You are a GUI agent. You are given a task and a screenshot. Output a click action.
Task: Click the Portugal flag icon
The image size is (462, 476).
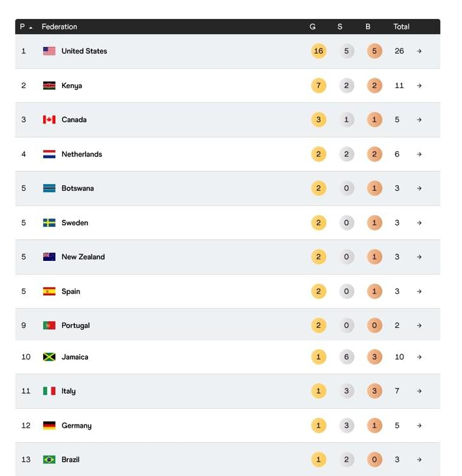click(49, 325)
